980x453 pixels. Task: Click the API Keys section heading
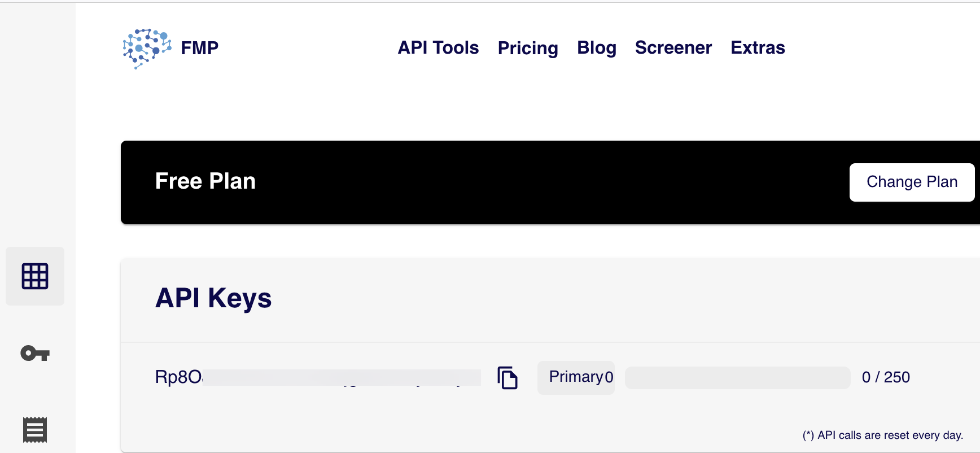pos(213,298)
